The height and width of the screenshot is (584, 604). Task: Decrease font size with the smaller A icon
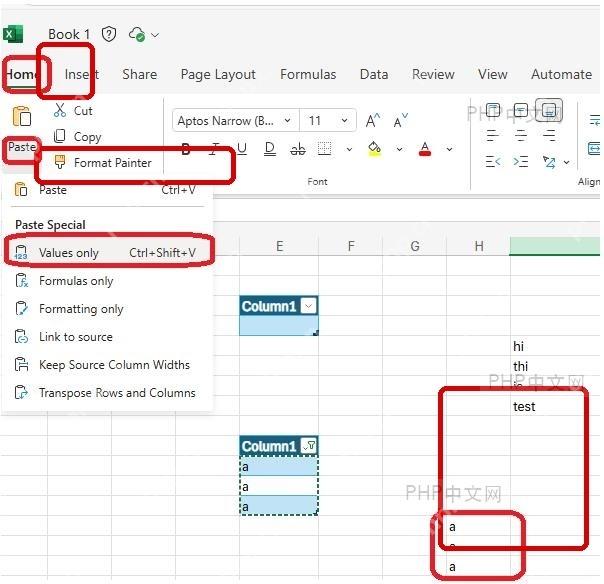coord(401,121)
